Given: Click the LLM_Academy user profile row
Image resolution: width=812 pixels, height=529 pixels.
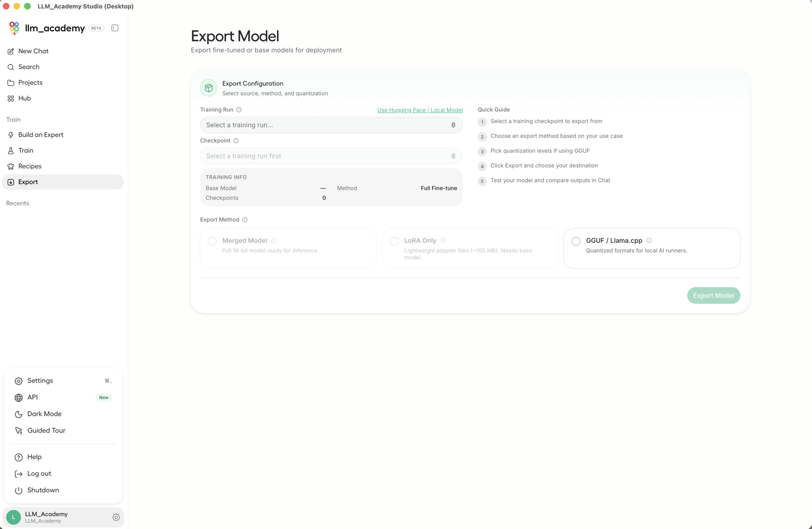Looking at the screenshot, I should pos(63,517).
